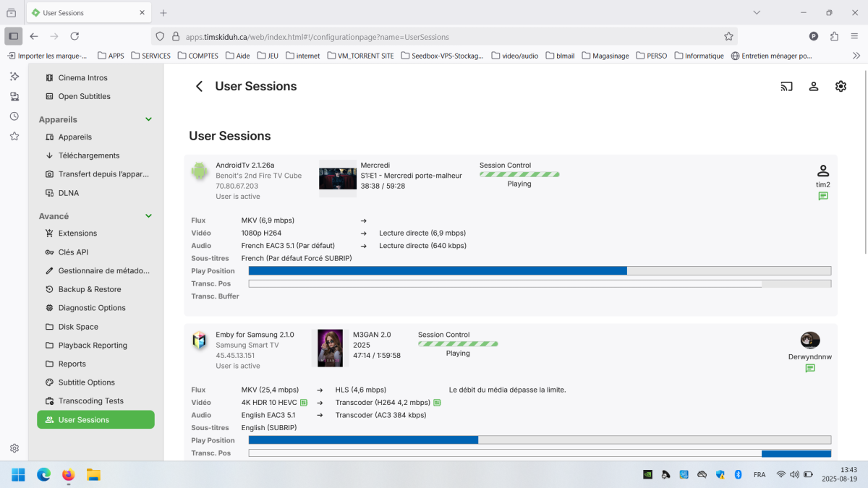Collapse the Avancé section in the sidebar
Viewport: 868px width, 488px height.
(148, 215)
